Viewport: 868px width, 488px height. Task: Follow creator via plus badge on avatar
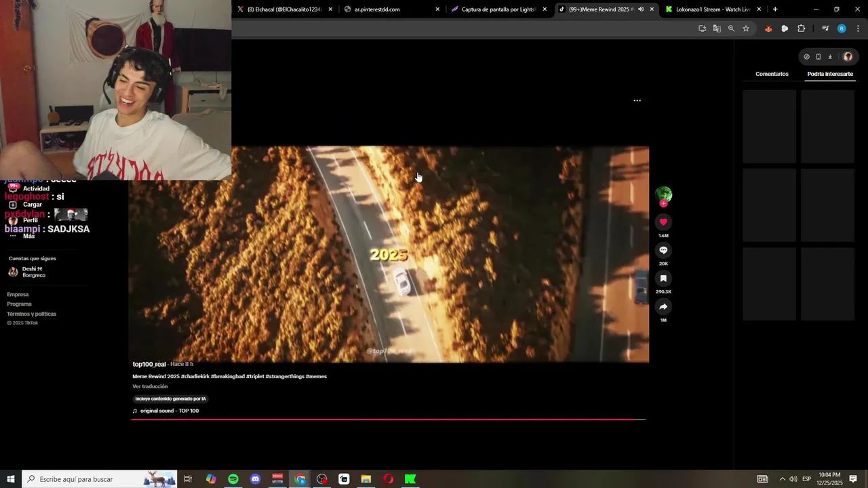(x=663, y=203)
